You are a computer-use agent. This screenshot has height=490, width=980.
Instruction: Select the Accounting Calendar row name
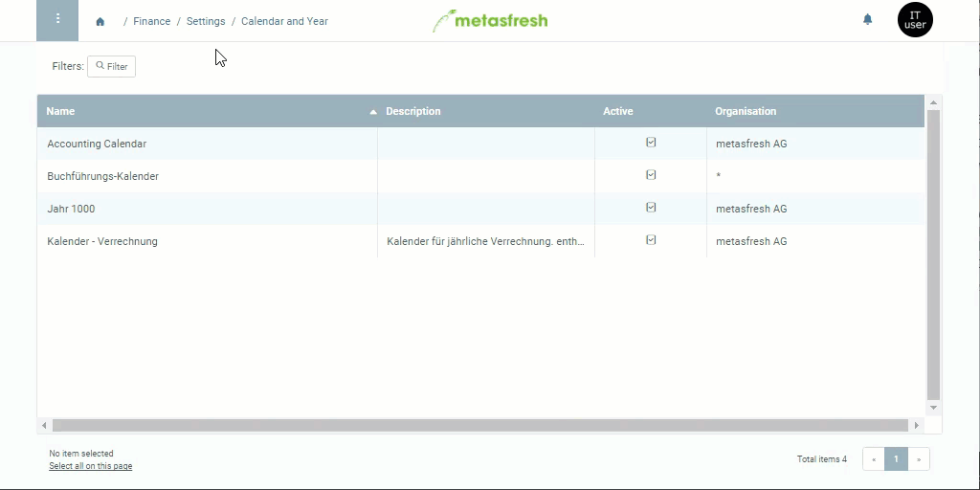pyautogui.click(x=97, y=144)
